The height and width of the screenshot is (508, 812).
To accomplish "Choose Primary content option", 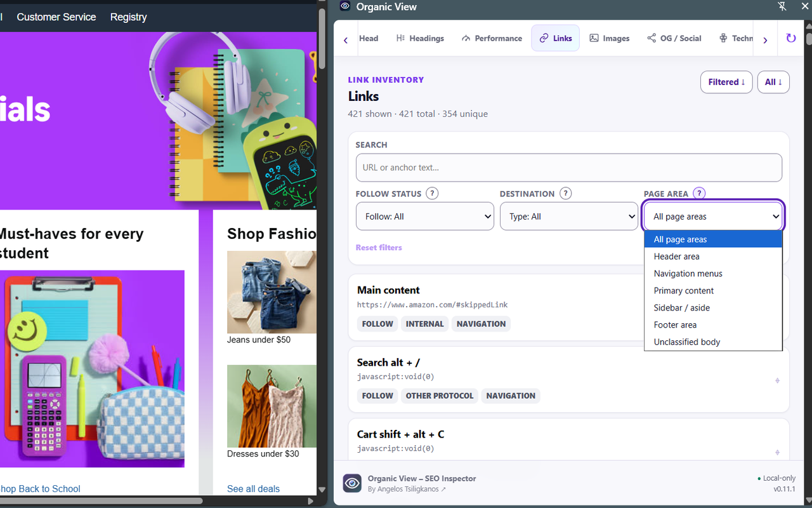I will (x=713, y=291).
